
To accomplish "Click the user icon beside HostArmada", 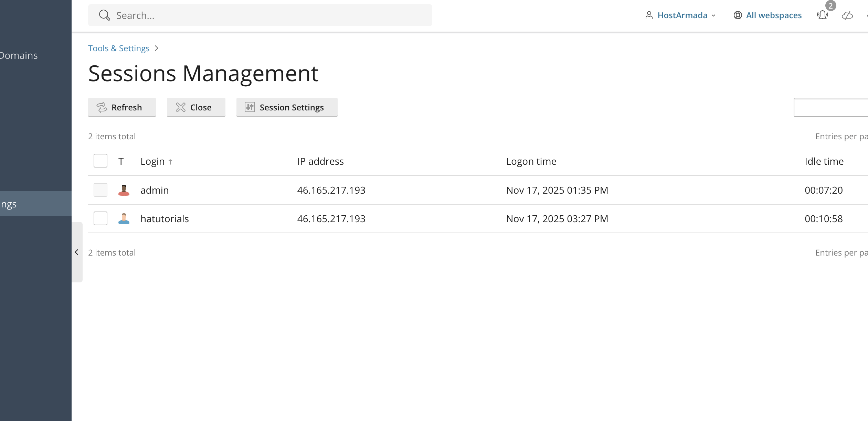I will coord(649,15).
